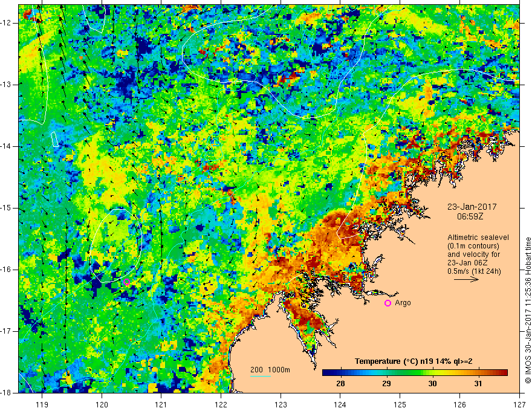Click latitude axis label -14
Viewport: 532px width, 411px height.
pyautogui.click(x=6, y=146)
